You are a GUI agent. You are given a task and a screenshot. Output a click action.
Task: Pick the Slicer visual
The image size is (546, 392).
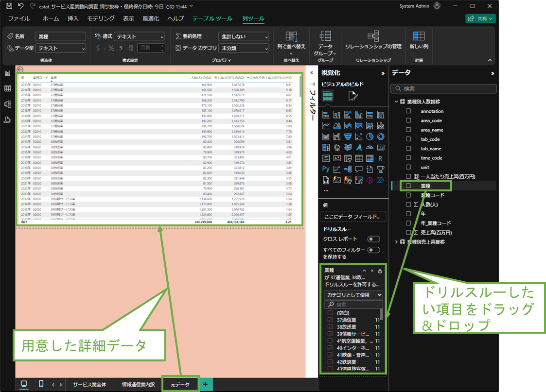348,159
